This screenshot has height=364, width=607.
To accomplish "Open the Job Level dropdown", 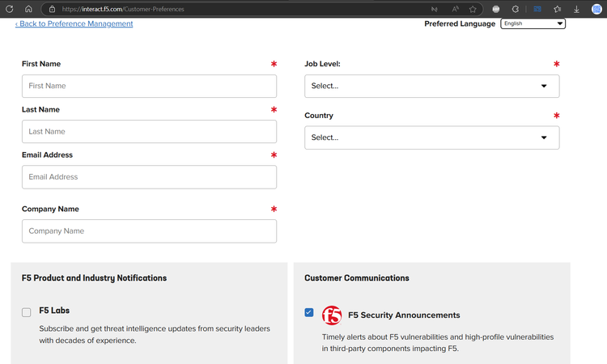I will (431, 86).
